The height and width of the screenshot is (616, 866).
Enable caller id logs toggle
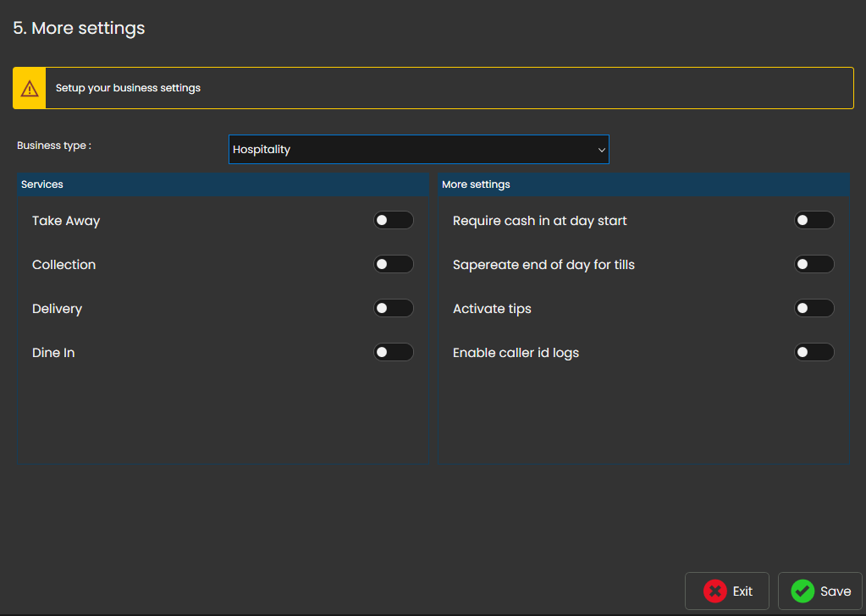point(814,353)
